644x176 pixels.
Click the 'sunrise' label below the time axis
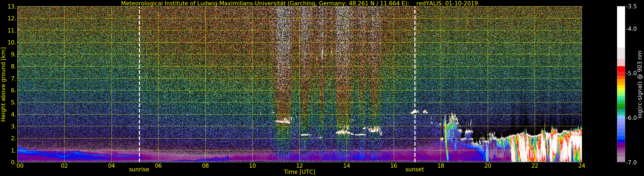pyautogui.click(x=139, y=170)
